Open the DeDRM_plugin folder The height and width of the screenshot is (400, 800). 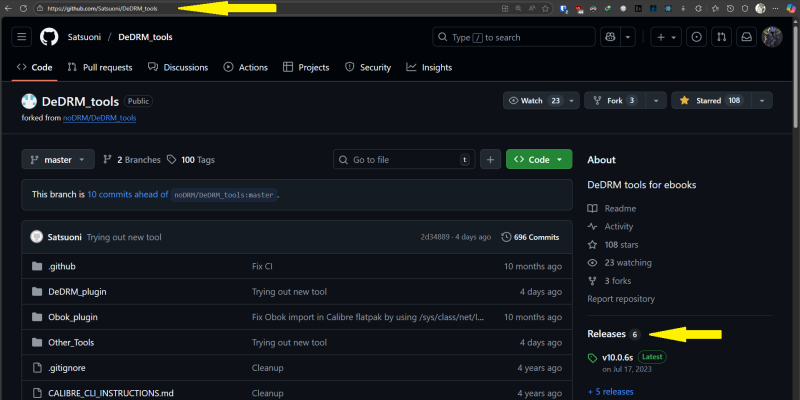click(77, 292)
